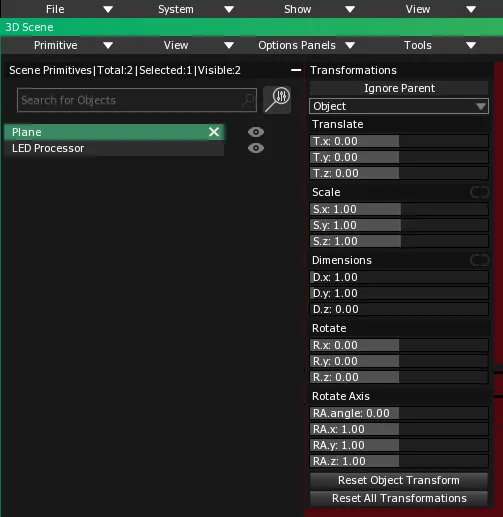
Task: Click Reset All Transformations button
Action: 399,498
